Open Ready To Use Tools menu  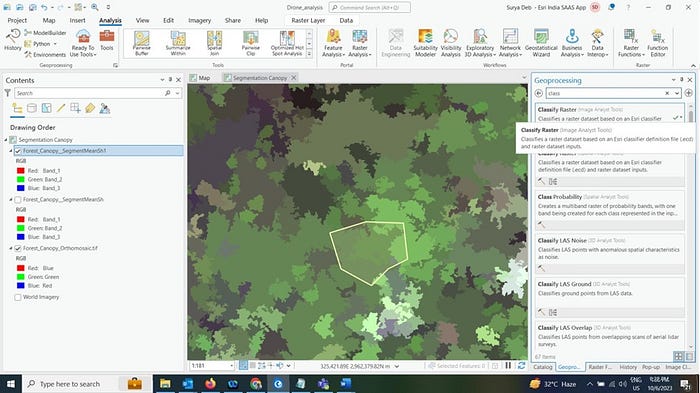coord(83,43)
